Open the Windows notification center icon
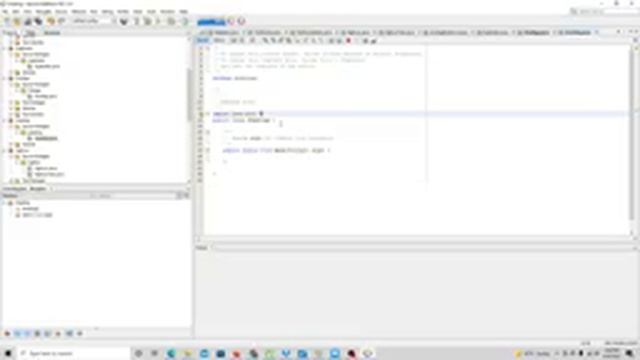Viewport: 640px width, 360px height. point(630,353)
